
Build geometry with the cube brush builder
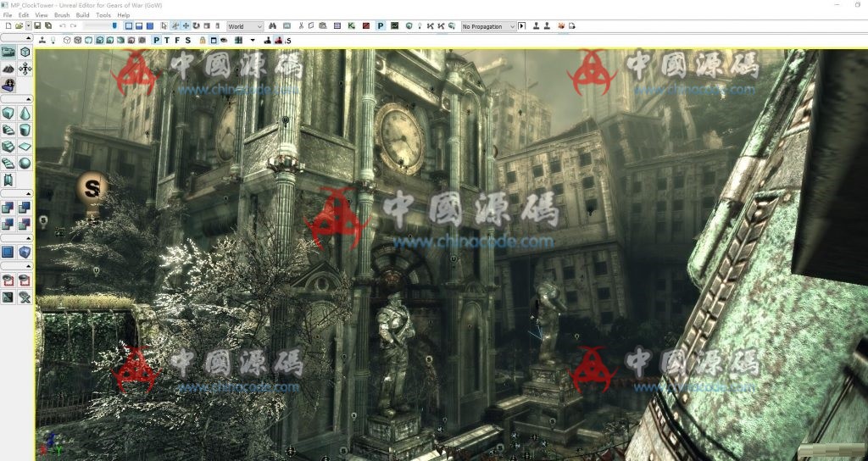pos(8,114)
